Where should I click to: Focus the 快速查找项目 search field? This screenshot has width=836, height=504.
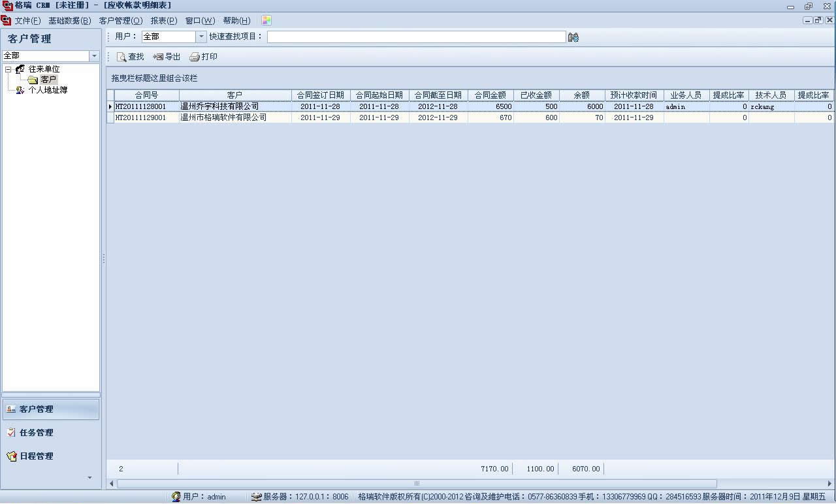[416, 37]
